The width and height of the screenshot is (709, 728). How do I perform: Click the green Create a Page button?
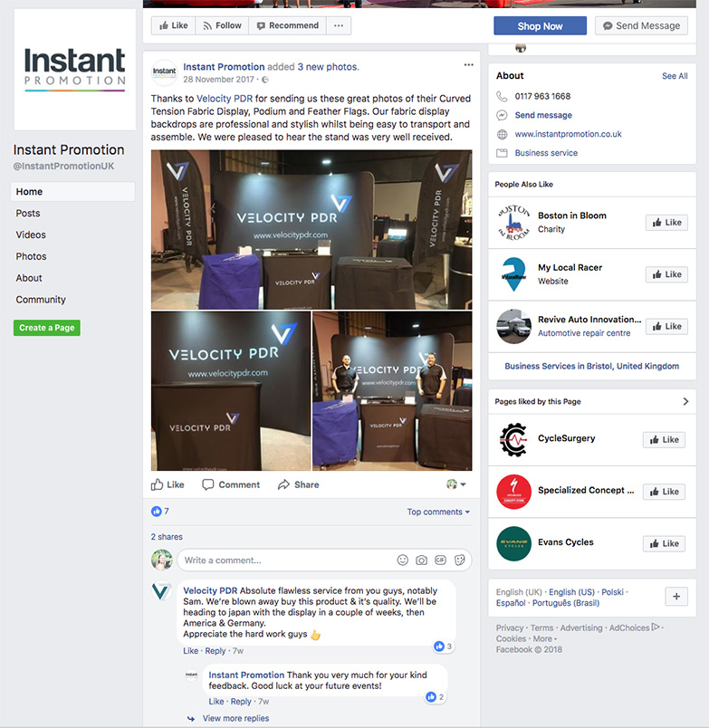coord(47,328)
